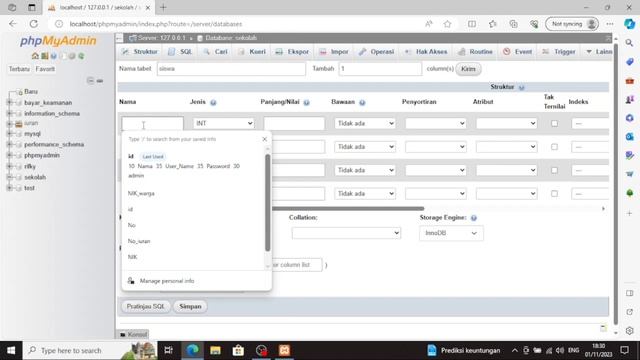The image size is (640, 360).
Task: Click the Copilot icon in Edge
Action: [629, 24]
